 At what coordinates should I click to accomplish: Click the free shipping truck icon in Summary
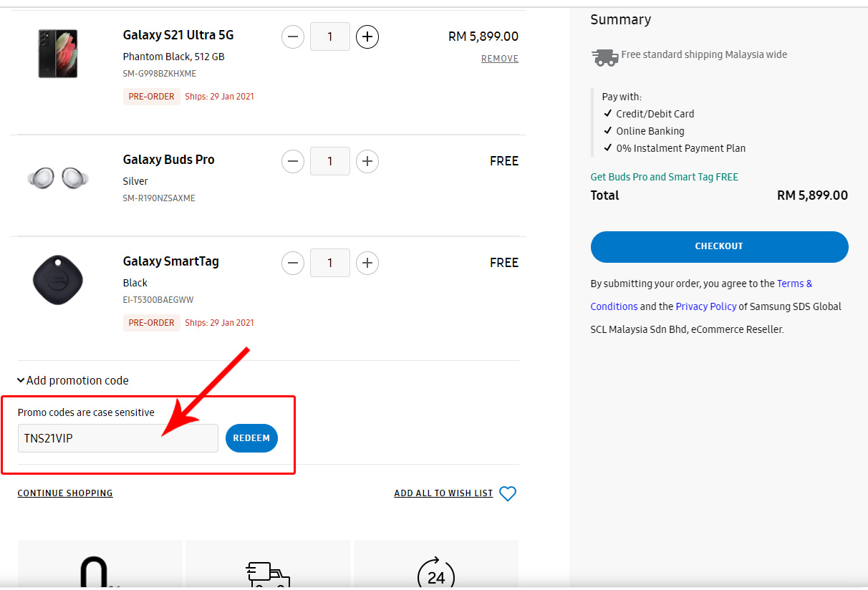coord(604,56)
